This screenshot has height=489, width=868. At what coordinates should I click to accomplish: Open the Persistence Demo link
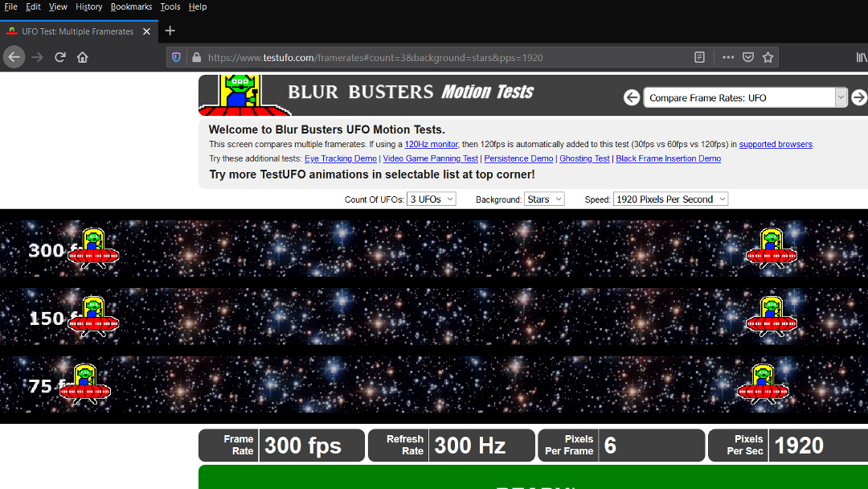click(518, 158)
